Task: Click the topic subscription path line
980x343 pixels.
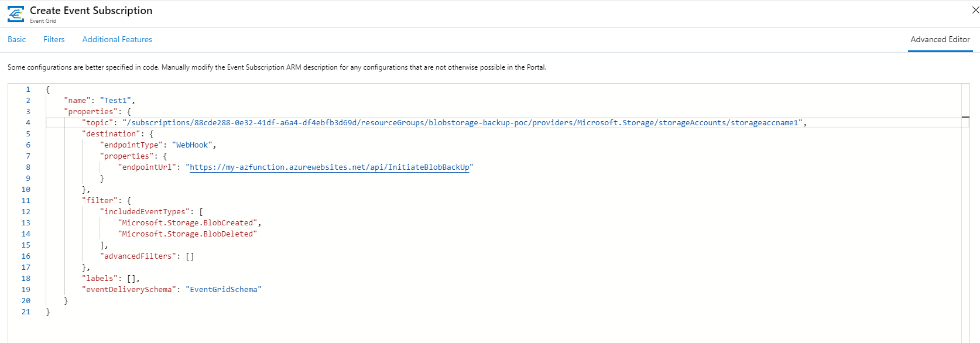Action: click(x=444, y=123)
